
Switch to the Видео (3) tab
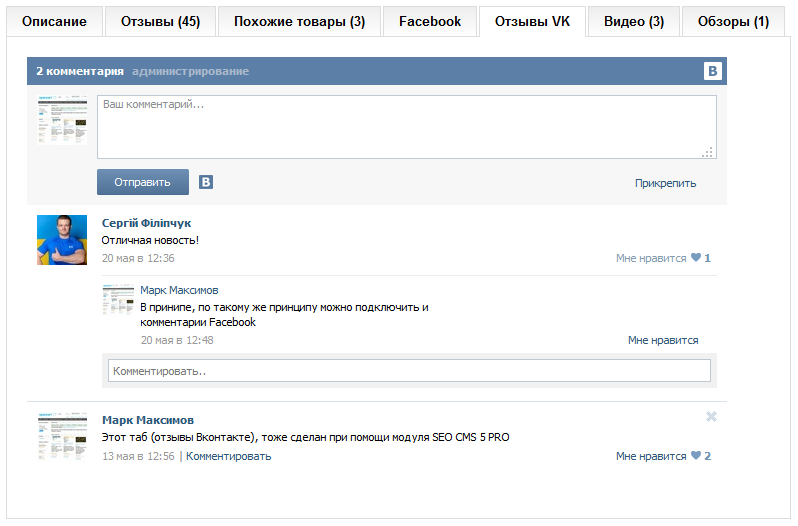(634, 21)
